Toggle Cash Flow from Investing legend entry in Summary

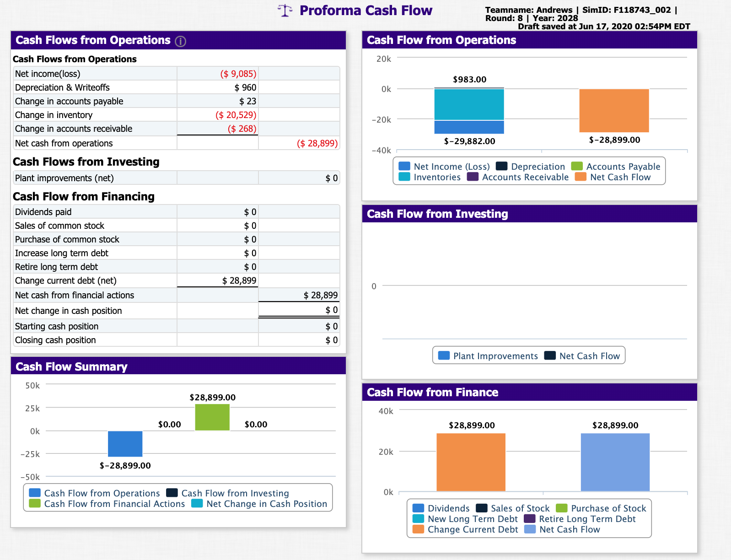coord(227,493)
